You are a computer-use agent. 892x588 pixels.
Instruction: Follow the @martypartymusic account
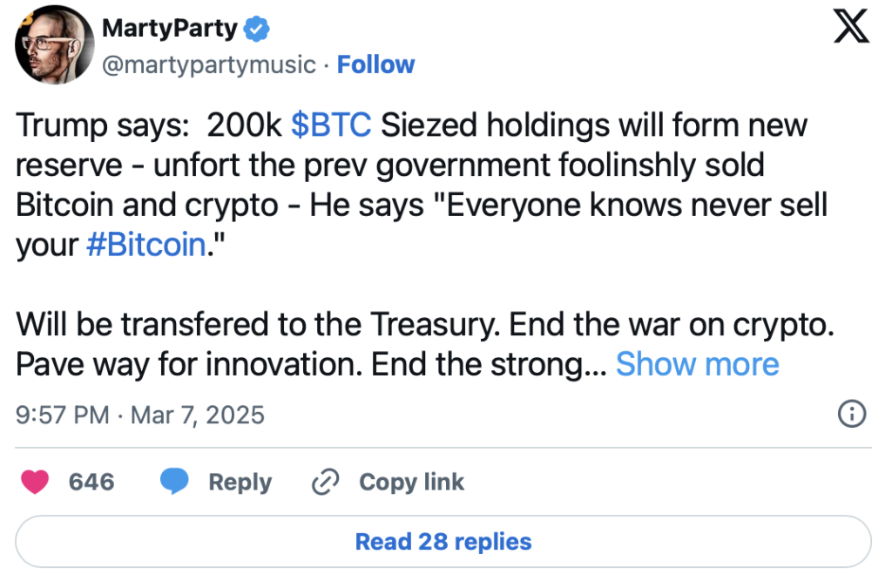pyautogui.click(x=375, y=64)
